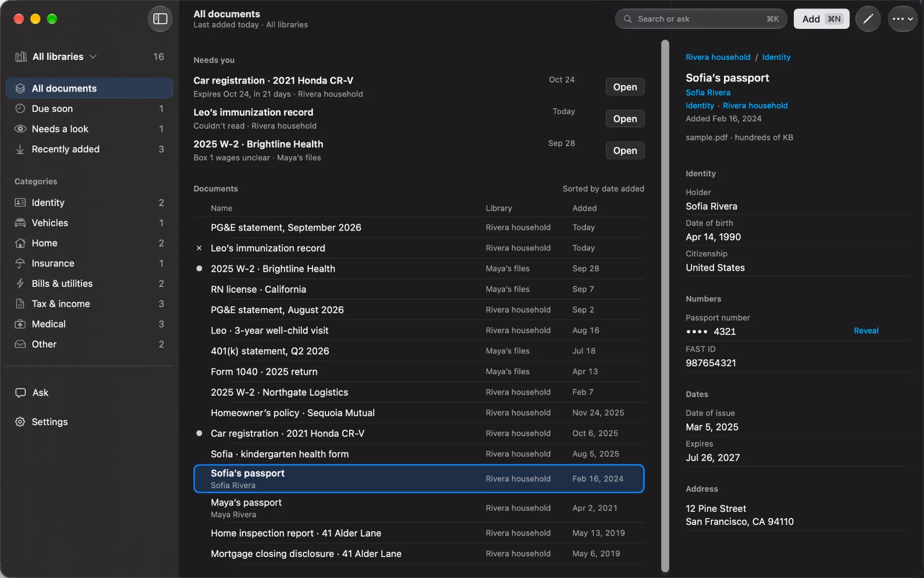Click the dot beside 2025 W-2 Brightline Health
The width and height of the screenshot is (924, 578).
coord(199,269)
